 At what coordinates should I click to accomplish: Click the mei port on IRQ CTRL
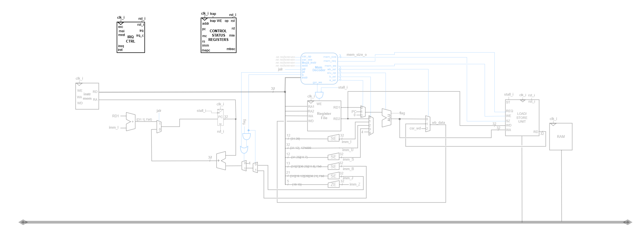point(121,31)
